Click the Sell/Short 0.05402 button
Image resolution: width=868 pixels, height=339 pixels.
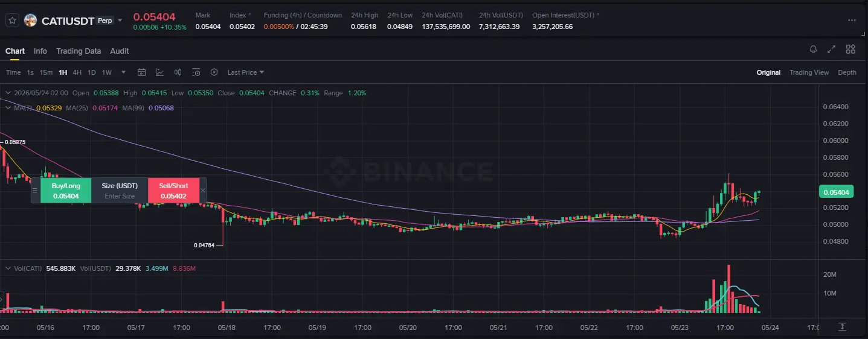[x=174, y=191]
